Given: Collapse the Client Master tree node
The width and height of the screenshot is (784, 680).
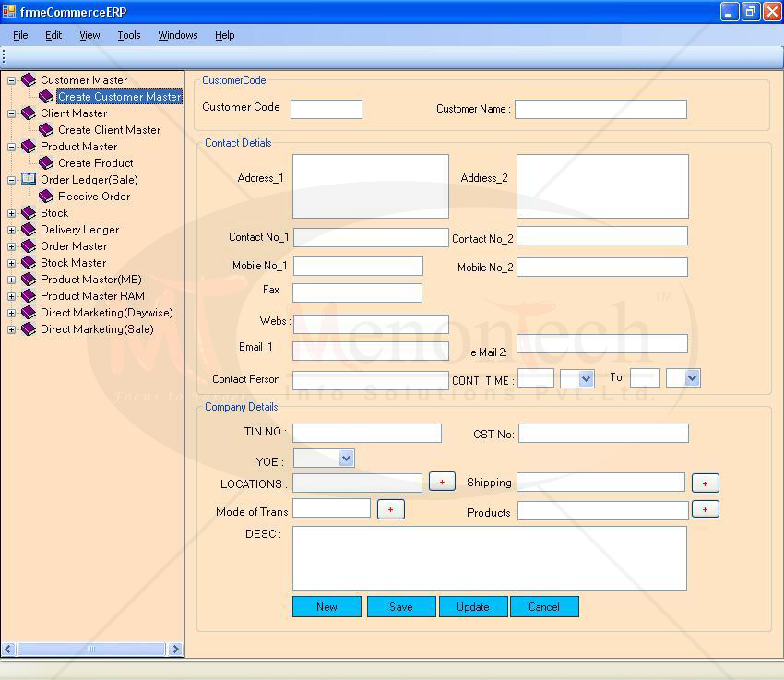Looking at the screenshot, I should [12, 113].
